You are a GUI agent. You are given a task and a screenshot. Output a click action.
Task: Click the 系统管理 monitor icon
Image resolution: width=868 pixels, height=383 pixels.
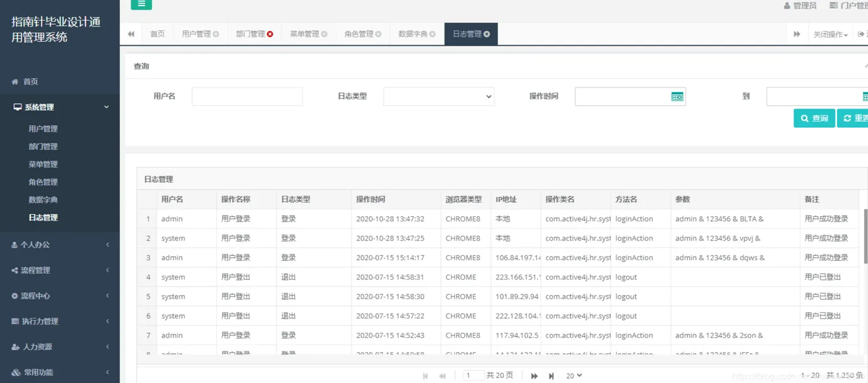pyautogui.click(x=17, y=107)
